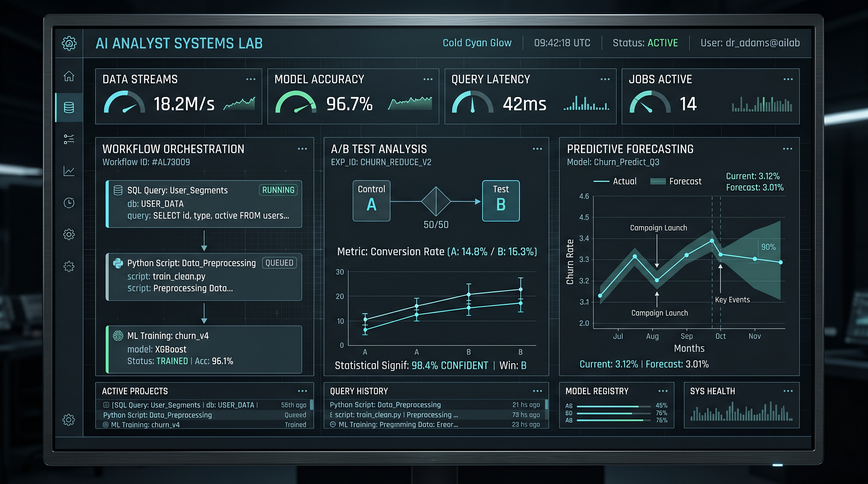Click the Query Latency gauge icon
The width and height of the screenshot is (868, 484).
472,102
